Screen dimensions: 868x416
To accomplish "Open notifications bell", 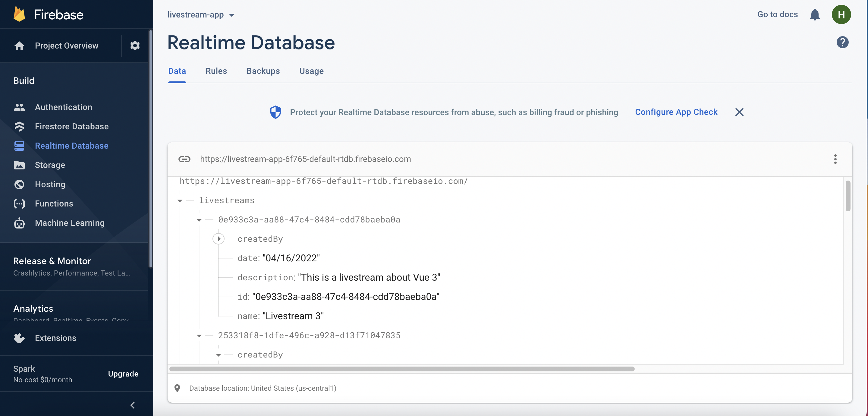I will [814, 14].
